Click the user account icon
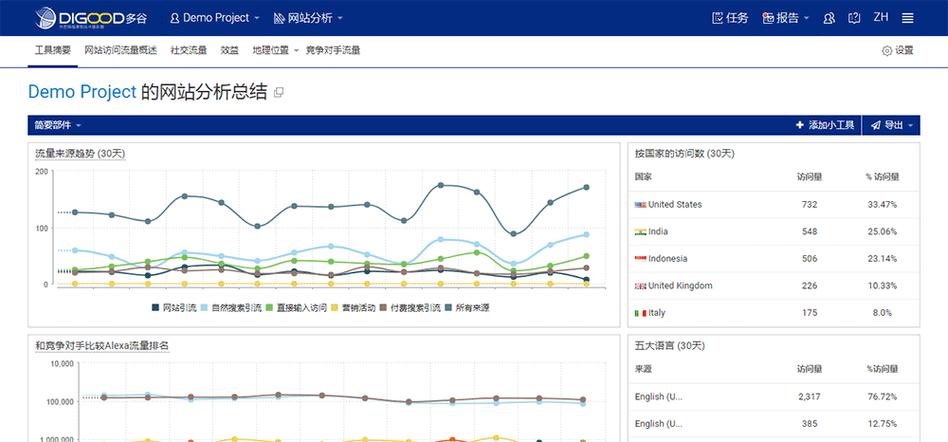 tap(829, 18)
